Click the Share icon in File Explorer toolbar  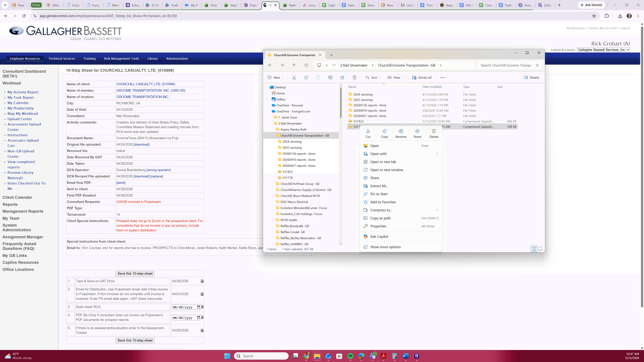342,77
